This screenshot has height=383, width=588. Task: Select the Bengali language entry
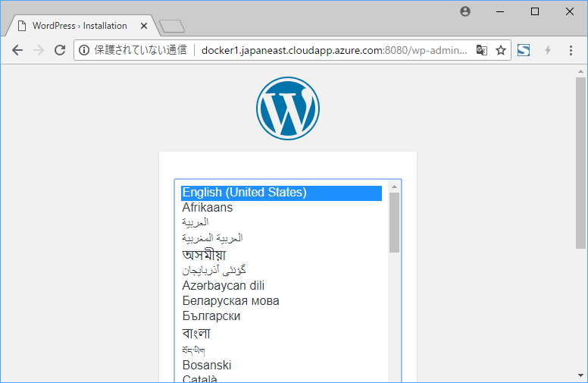tap(282, 333)
